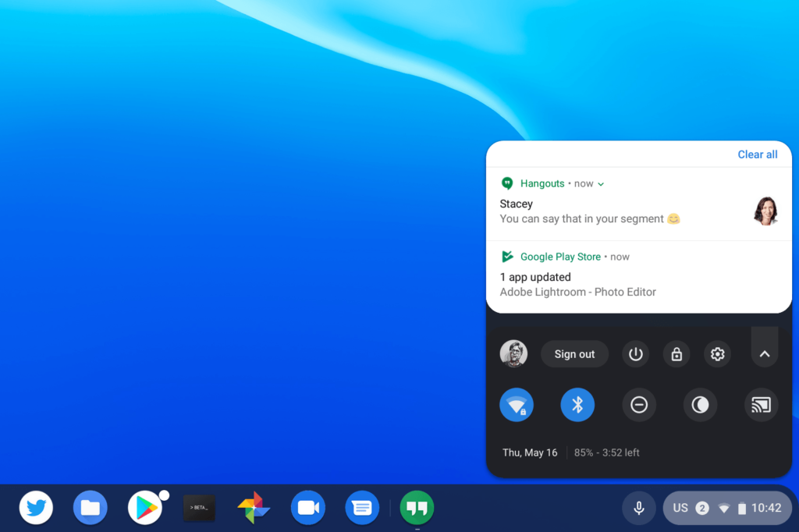Toggle Wi-Fi in quick settings

pos(517,405)
